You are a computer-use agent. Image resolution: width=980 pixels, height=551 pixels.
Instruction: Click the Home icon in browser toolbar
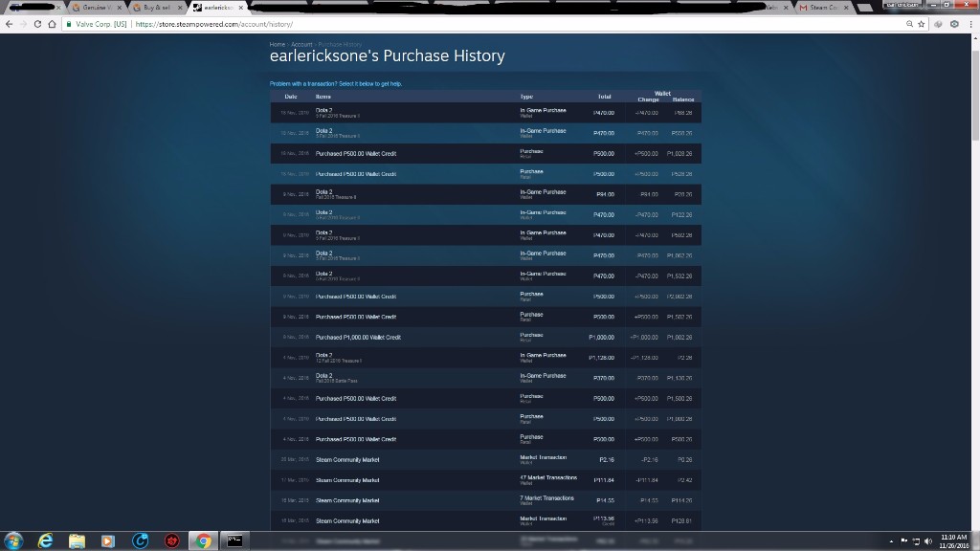52,24
